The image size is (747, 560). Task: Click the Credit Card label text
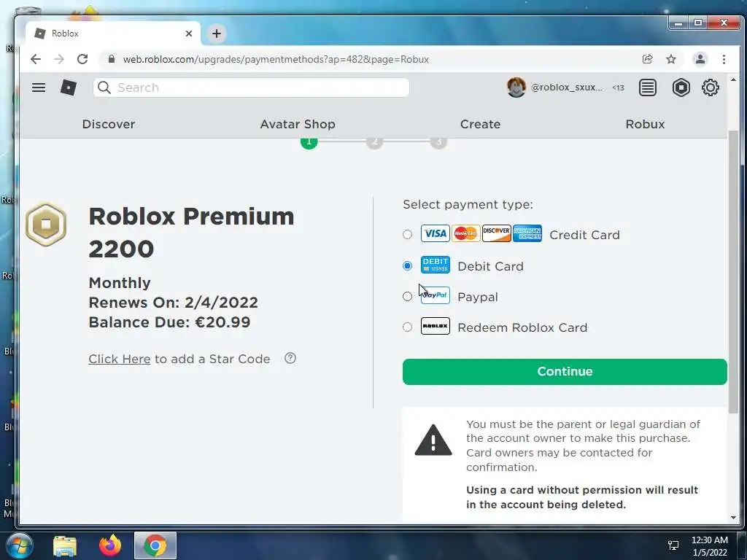(584, 236)
